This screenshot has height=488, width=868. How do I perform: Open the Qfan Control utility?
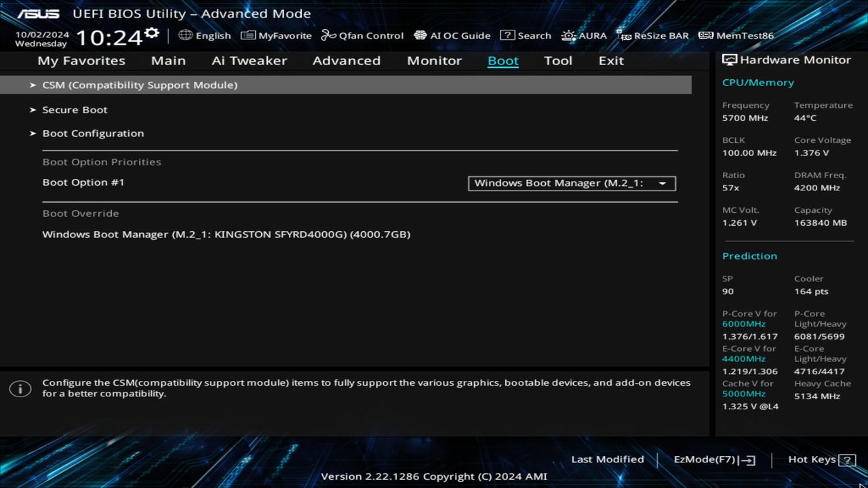[362, 35]
